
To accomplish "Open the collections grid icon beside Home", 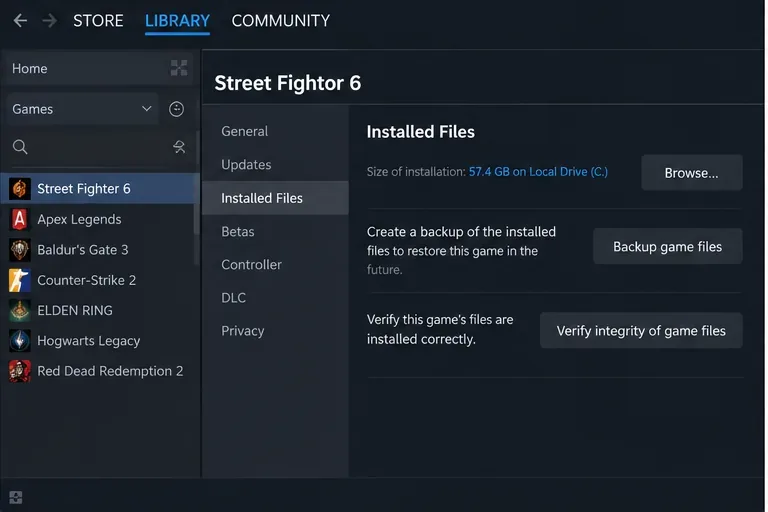I will click(x=179, y=68).
